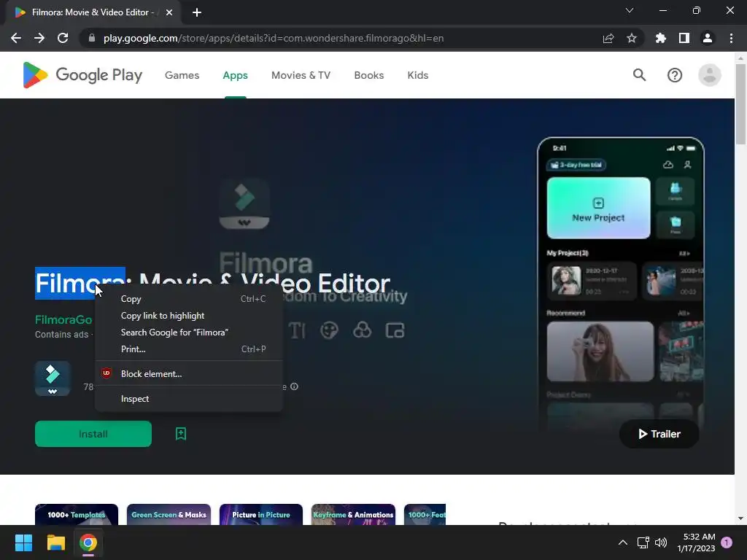Screen dimensions: 747x560
Task: Open the network status tray icon
Action: (643, 542)
